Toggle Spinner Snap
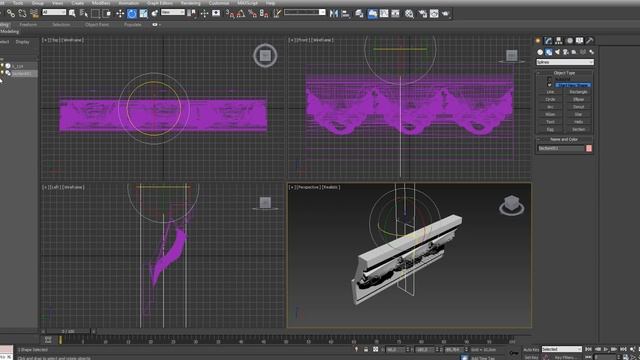Viewport: 640px width, 360px height. [264, 13]
